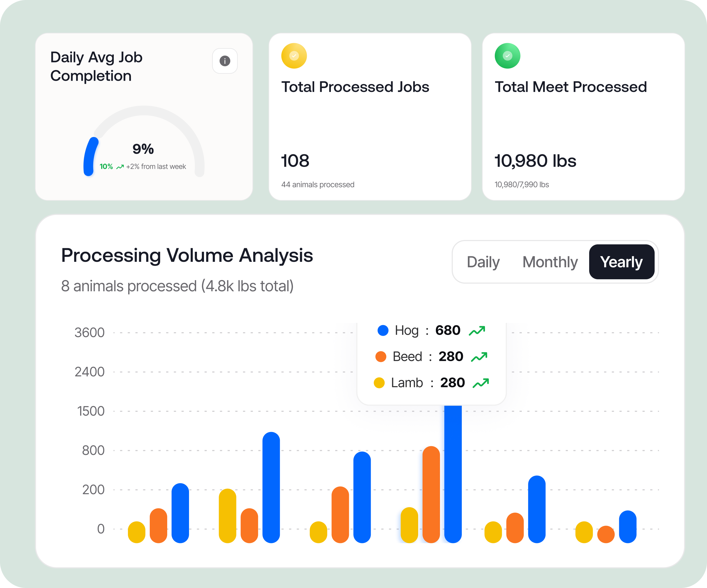Switch chart to the Daily view
The height and width of the screenshot is (588, 707).
tap(483, 262)
